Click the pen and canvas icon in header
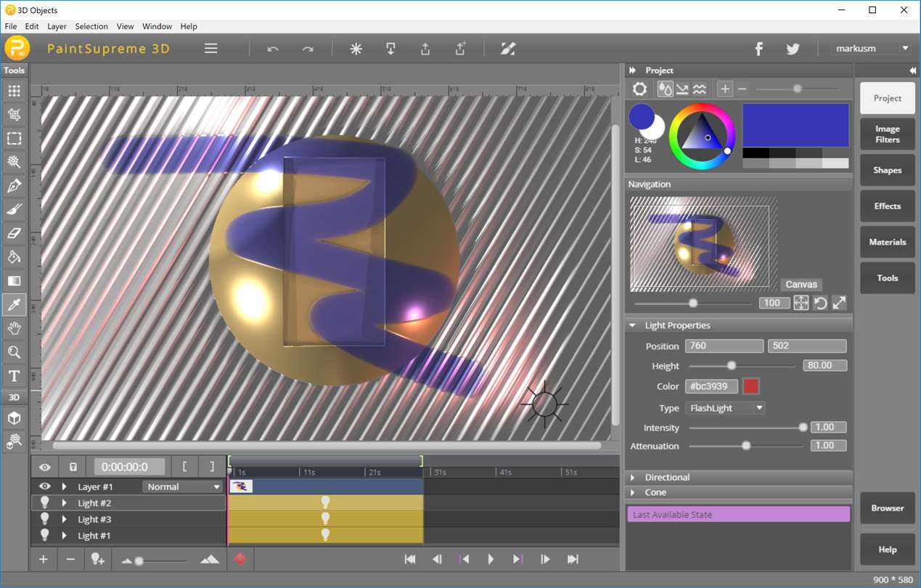Viewport: 921px width, 588px height. pyautogui.click(x=508, y=49)
